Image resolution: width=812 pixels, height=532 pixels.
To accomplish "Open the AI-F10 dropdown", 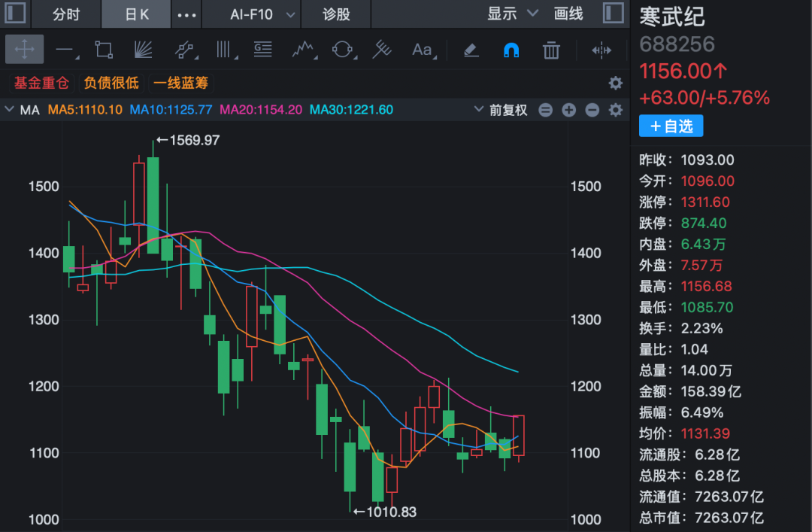I will click(262, 14).
